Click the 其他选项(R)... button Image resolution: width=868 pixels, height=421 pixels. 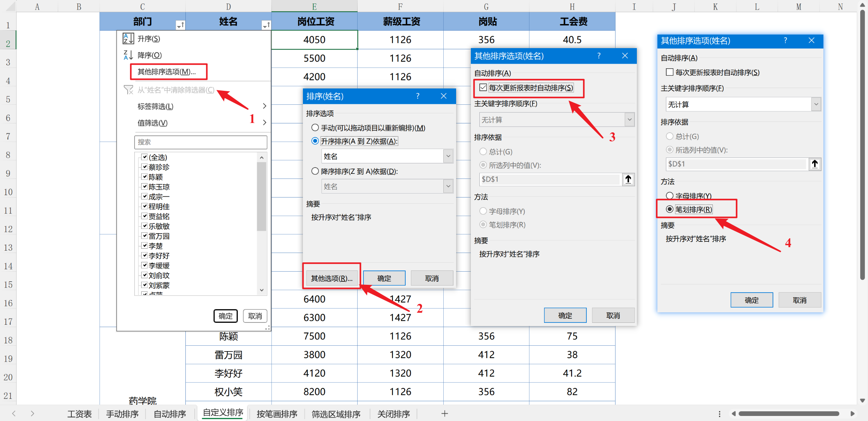coord(332,278)
